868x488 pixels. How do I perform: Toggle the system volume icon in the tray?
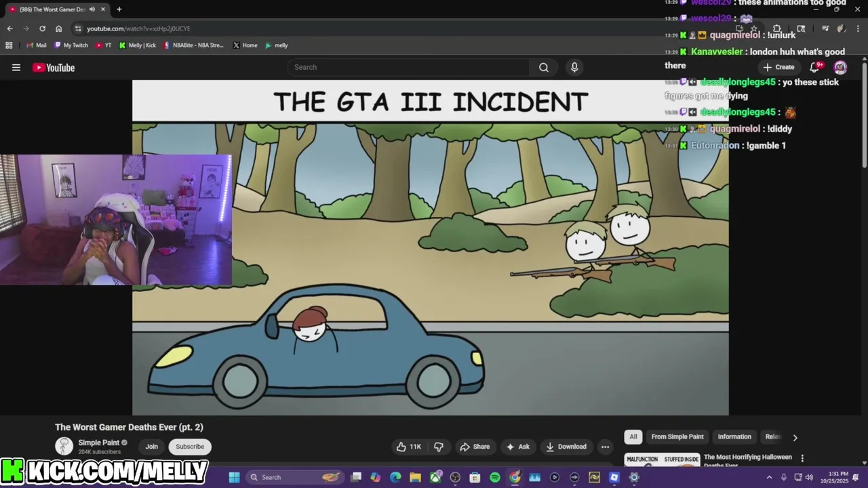click(x=809, y=477)
